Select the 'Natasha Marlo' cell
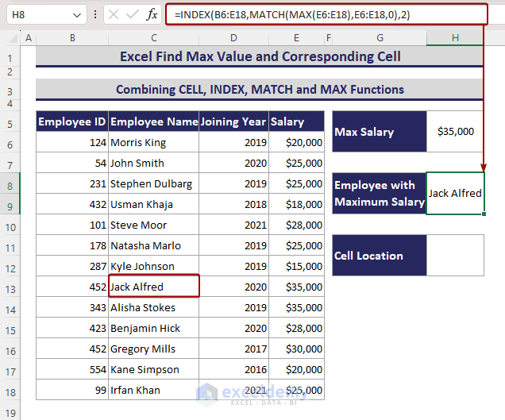 point(154,245)
